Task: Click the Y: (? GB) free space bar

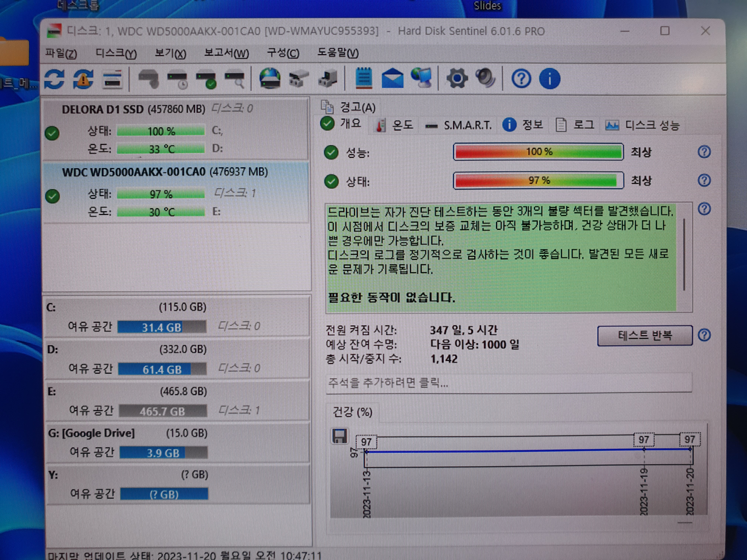Action: pos(164,494)
